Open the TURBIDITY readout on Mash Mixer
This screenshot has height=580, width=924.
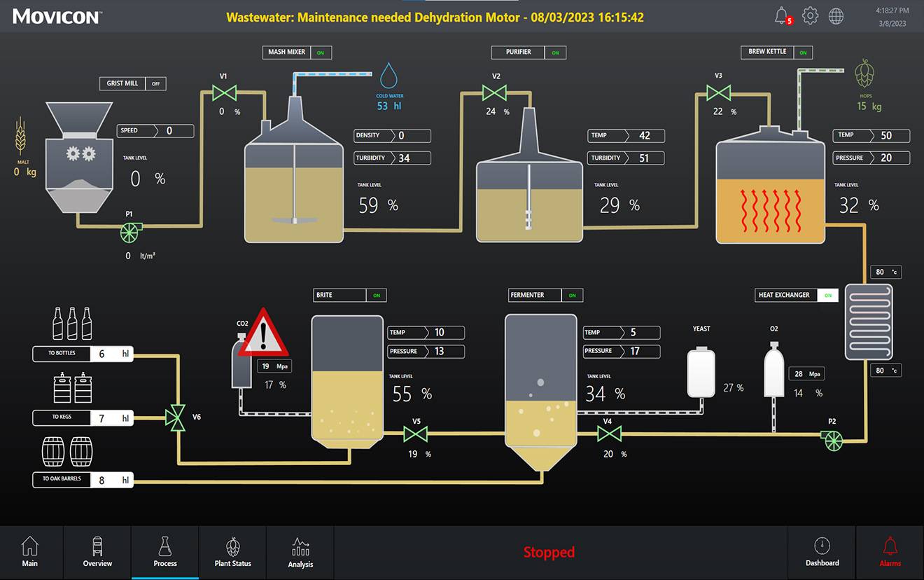[x=391, y=158]
